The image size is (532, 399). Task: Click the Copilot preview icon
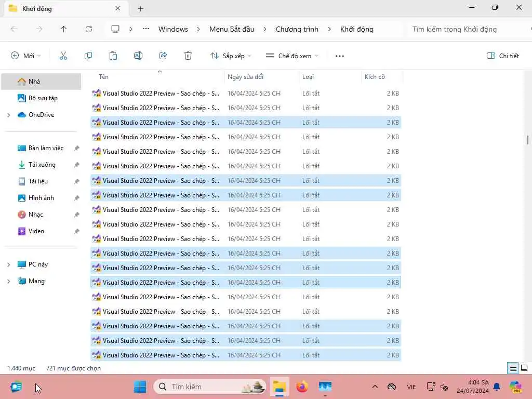pos(516,387)
